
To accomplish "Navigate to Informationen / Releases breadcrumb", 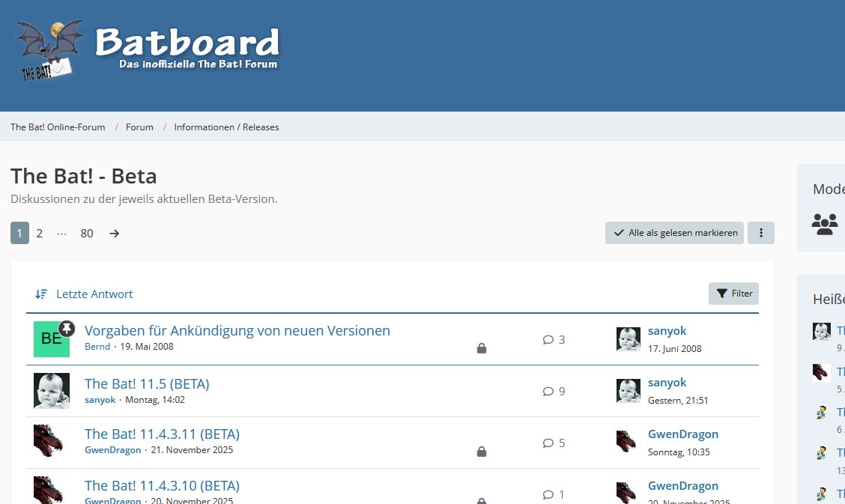I will coord(226,127).
